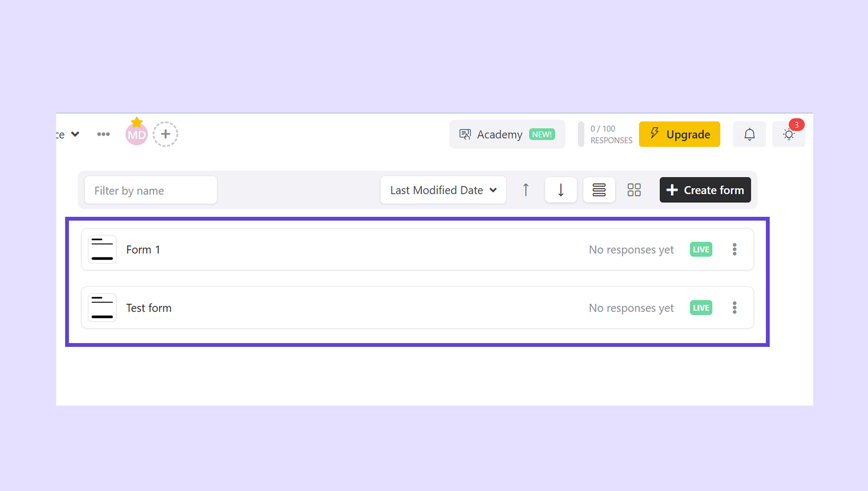This screenshot has width=868, height=491.
Task: Open the Academy section
Action: coord(507,134)
